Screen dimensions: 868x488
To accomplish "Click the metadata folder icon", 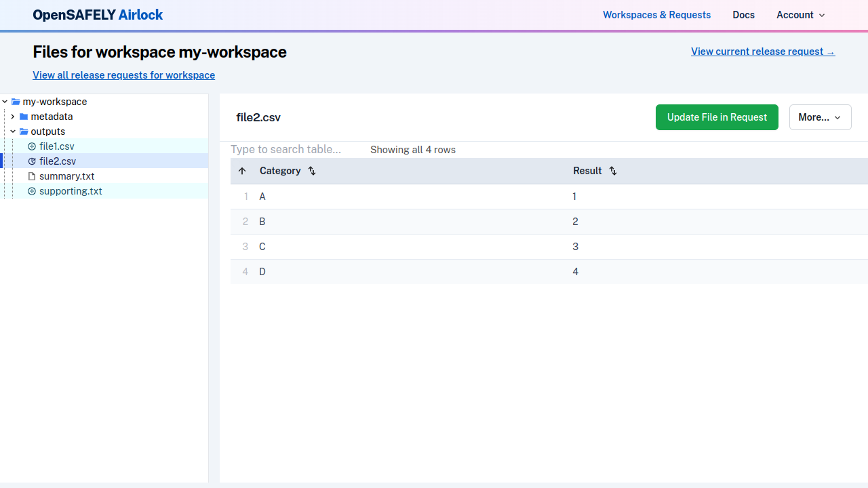I will point(24,117).
